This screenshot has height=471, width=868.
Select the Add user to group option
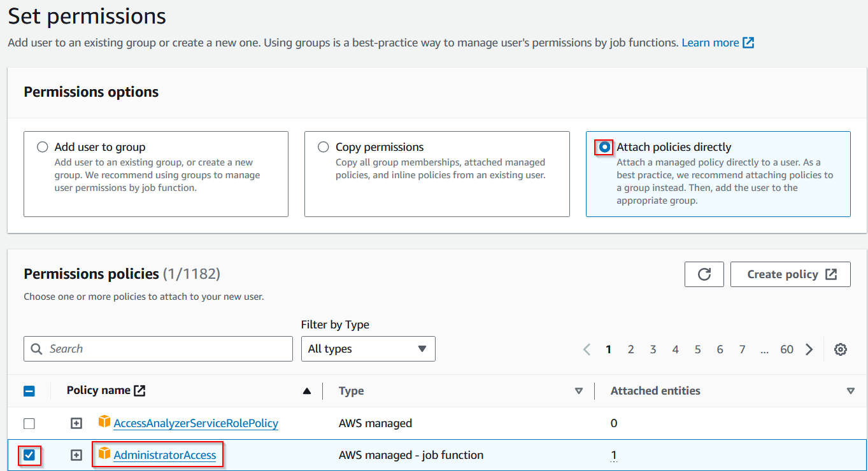pos(43,147)
